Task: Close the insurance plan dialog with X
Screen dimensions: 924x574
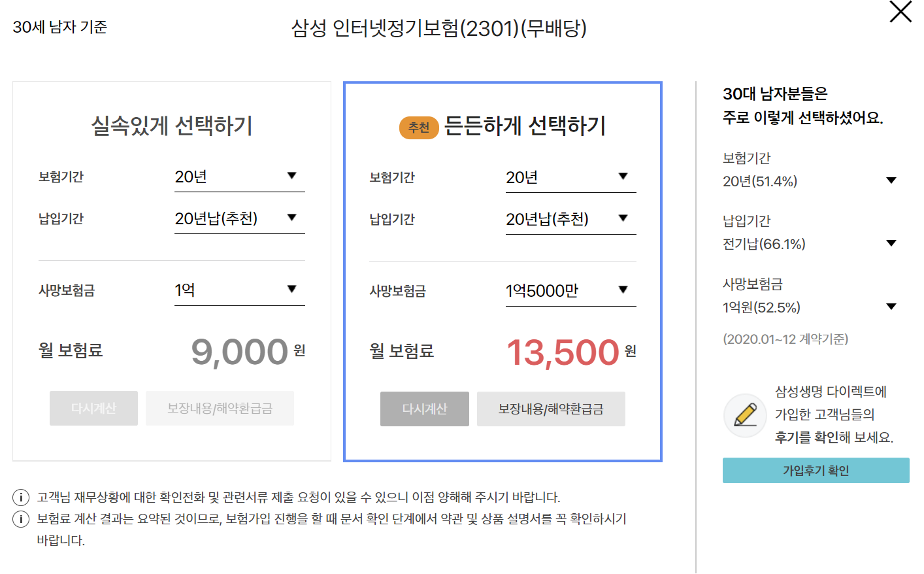Action: pos(900,12)
